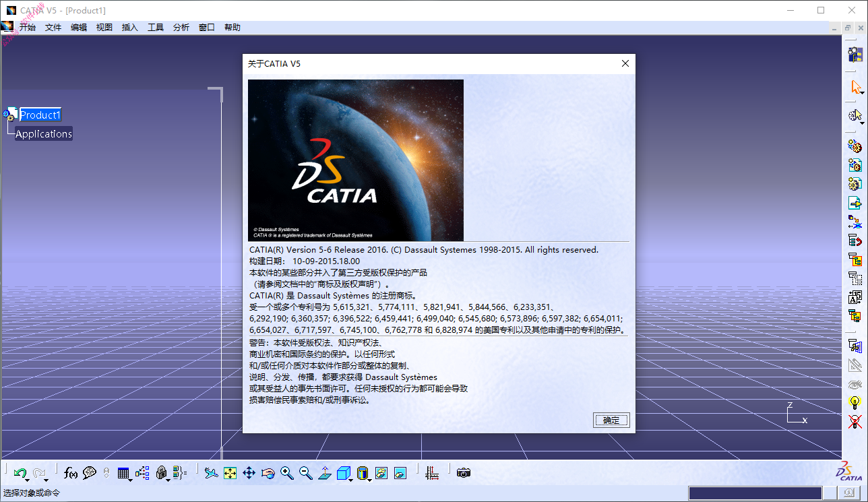The height and width of the screenshot is (502, 868).
Task: Open the 编辑 menu
Action: [79, 28]
